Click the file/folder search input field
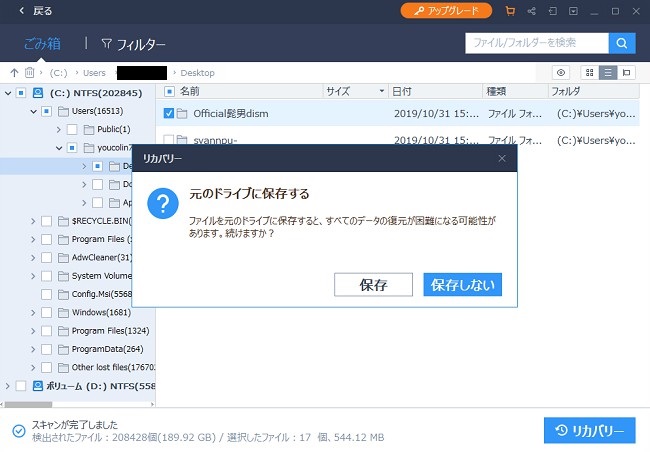The height and width of the screenshot is (452, 650). coord(537,43)
